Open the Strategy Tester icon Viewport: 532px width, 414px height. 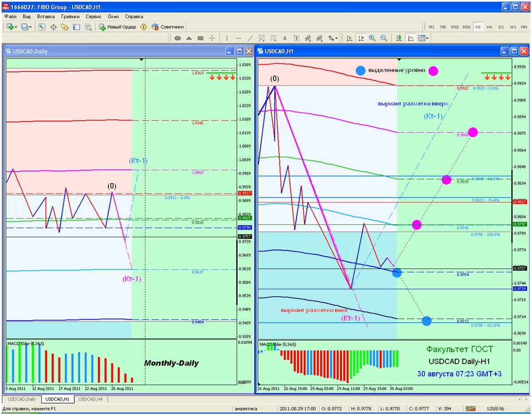click(x=88, y=27)
